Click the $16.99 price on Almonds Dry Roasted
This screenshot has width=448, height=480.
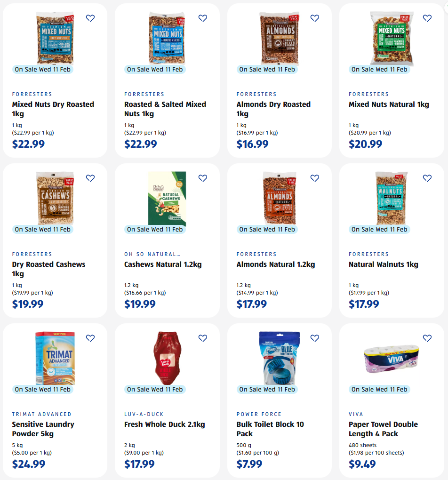252,144
